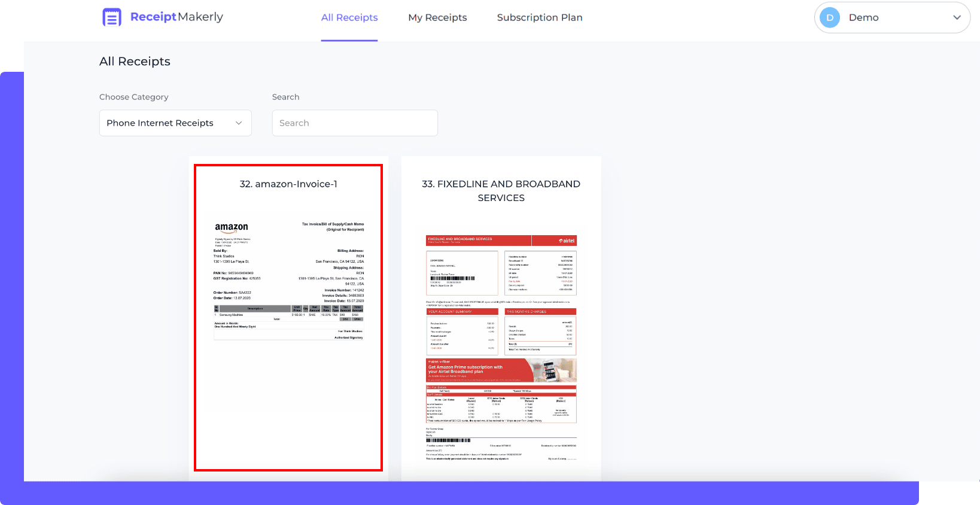
Task: Open the Subscription Plan tab
Action: [540, 17]
